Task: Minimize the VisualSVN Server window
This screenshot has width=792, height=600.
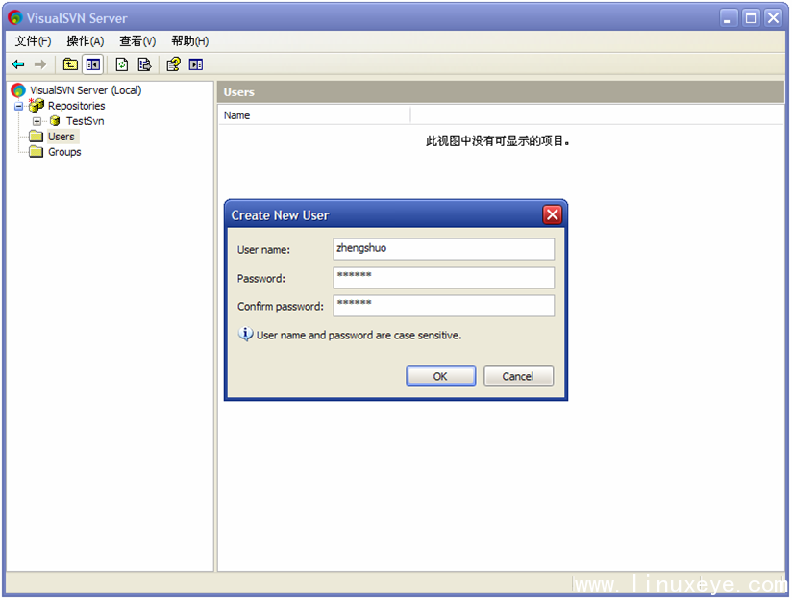Action: click(x=728, y=19)
